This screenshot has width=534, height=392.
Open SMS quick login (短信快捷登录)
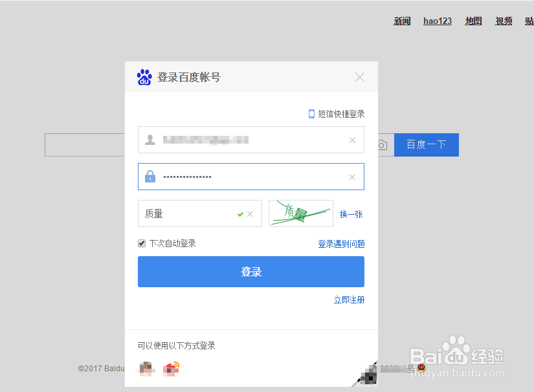coord(341,114)
